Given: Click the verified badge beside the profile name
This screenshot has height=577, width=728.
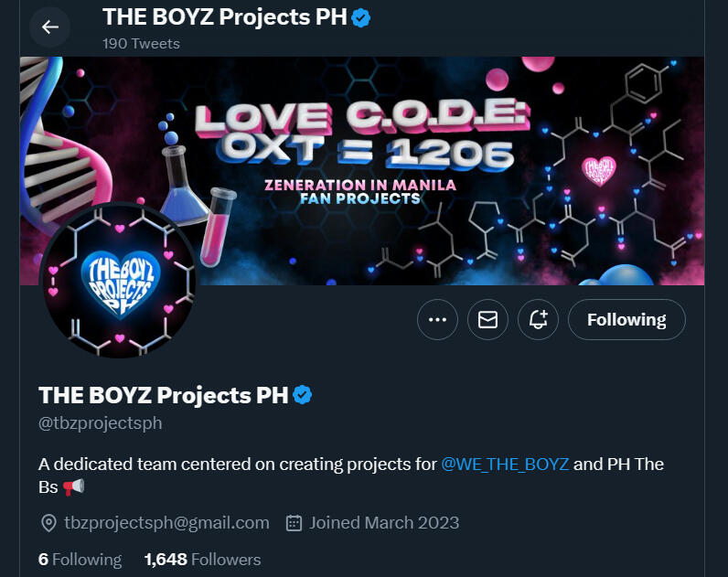Looking at the screenshot, I should (x=302, y=395).
